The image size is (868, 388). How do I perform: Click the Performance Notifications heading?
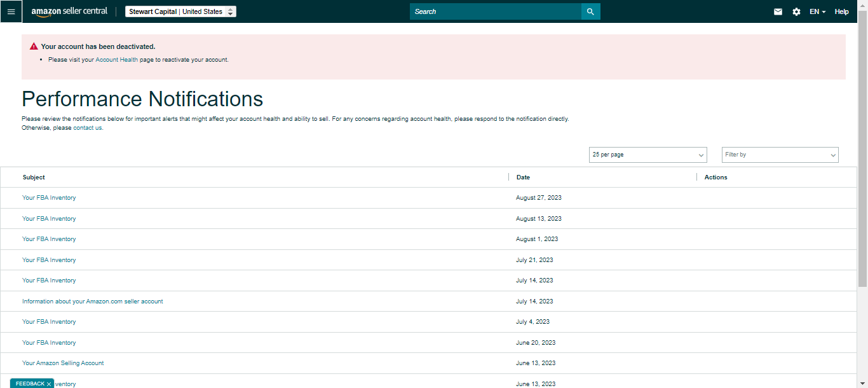142,99
